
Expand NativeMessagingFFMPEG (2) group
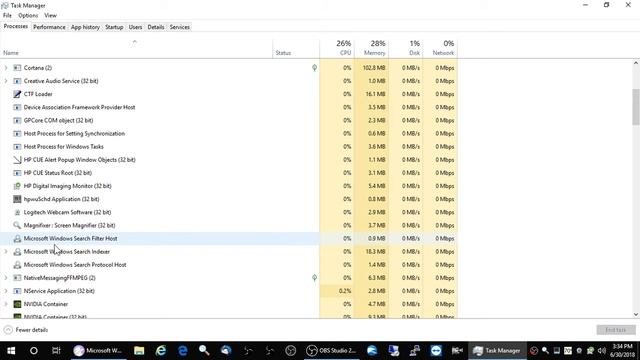pos(6,278)
